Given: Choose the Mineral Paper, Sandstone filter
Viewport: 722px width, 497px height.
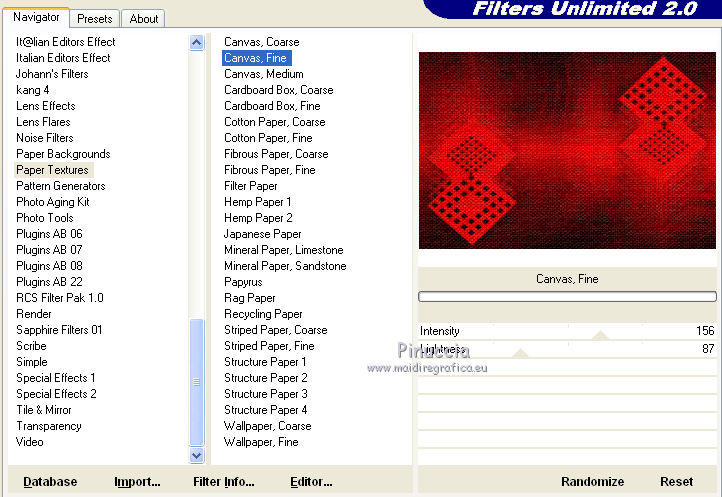Looking at the screenshot, I should click(285, 266).
